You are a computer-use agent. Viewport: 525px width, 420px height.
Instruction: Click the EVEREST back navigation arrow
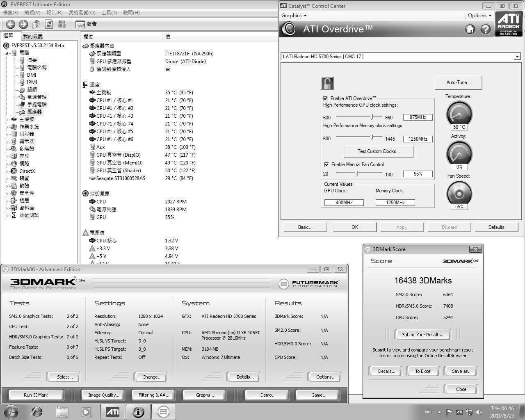(11, 24)
